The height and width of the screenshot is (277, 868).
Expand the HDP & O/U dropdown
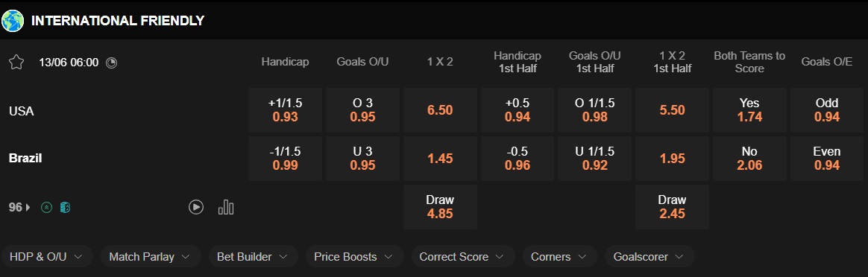(46, 257)
